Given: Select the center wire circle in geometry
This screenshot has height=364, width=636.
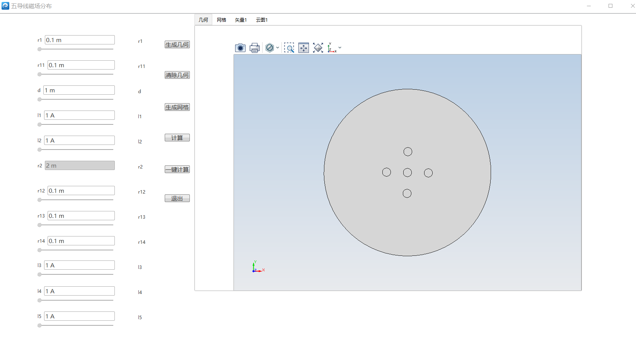Looking at the screenshot, I should click(408, 172).
